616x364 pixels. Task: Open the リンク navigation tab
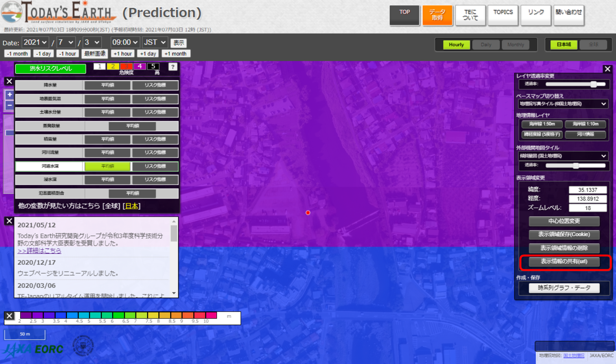(x=536, y=15)
